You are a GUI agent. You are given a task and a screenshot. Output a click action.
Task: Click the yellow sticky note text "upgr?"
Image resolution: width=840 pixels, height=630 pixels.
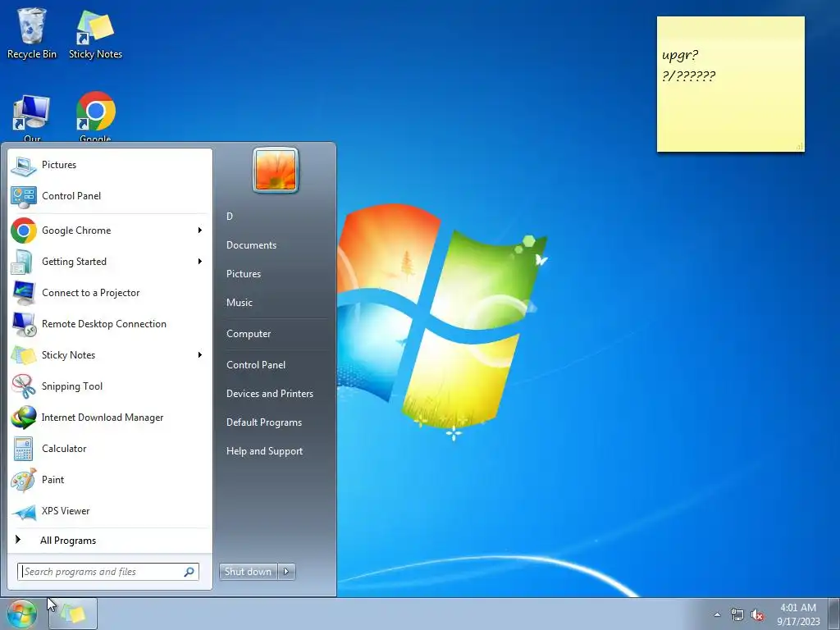(680, 55)
